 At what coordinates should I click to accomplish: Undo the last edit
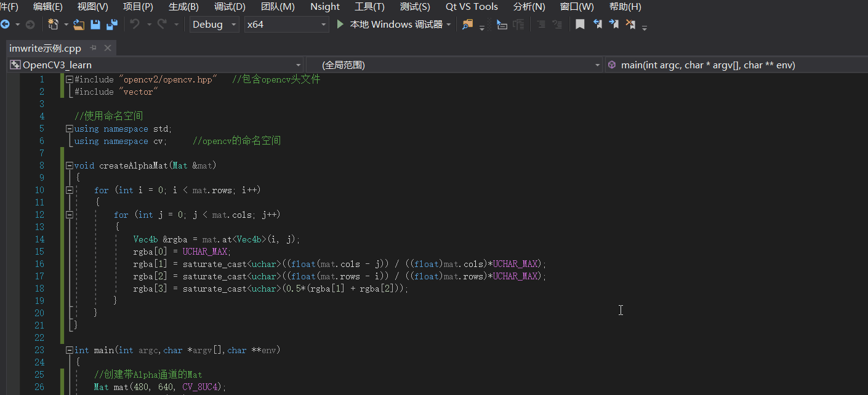coord(134,25)
